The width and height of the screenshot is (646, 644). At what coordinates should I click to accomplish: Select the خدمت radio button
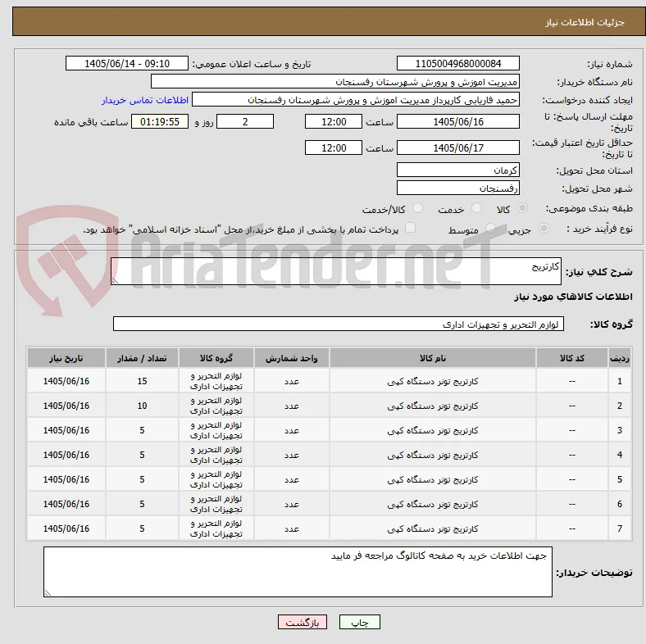click(476, 208)
